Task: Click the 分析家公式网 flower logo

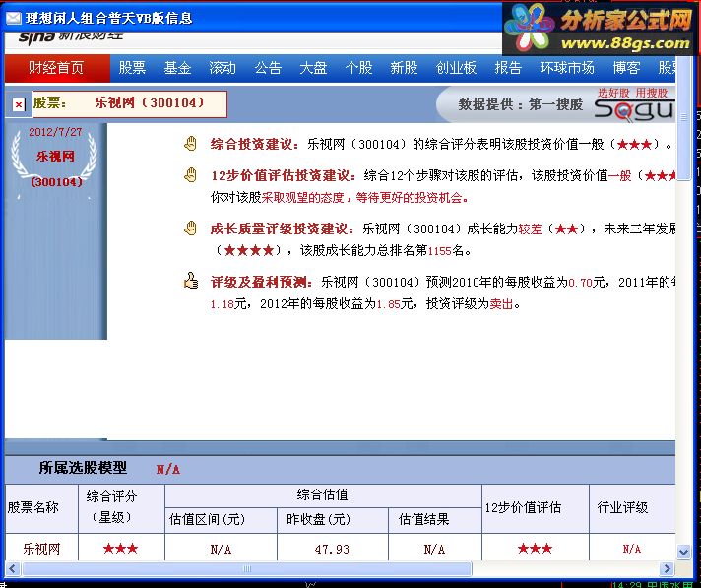Action: point(530,27)
